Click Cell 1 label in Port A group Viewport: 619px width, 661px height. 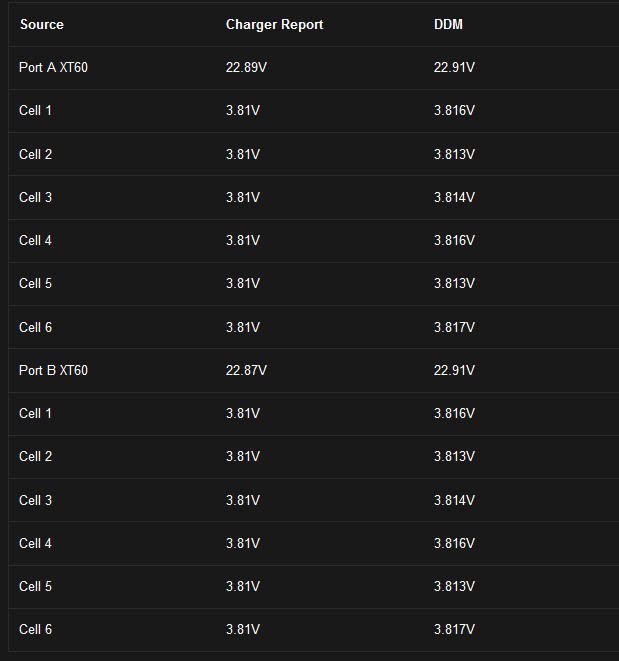[35, 110]
